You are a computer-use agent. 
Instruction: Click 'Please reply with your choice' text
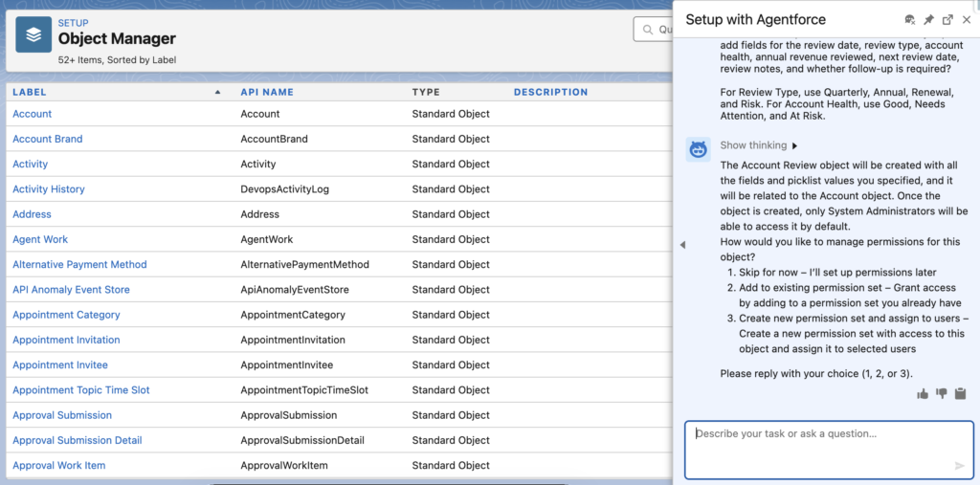[x=816, y=374]
